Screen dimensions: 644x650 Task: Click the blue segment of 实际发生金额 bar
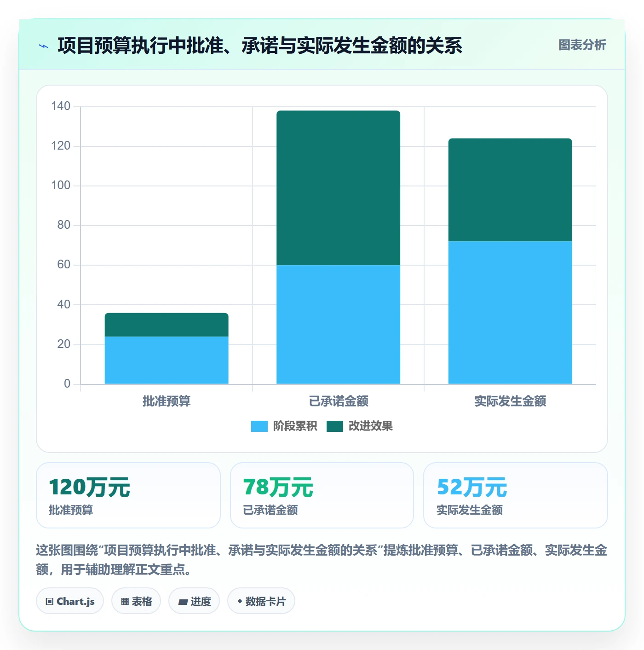pyautogui.click(x=510, y=313)
